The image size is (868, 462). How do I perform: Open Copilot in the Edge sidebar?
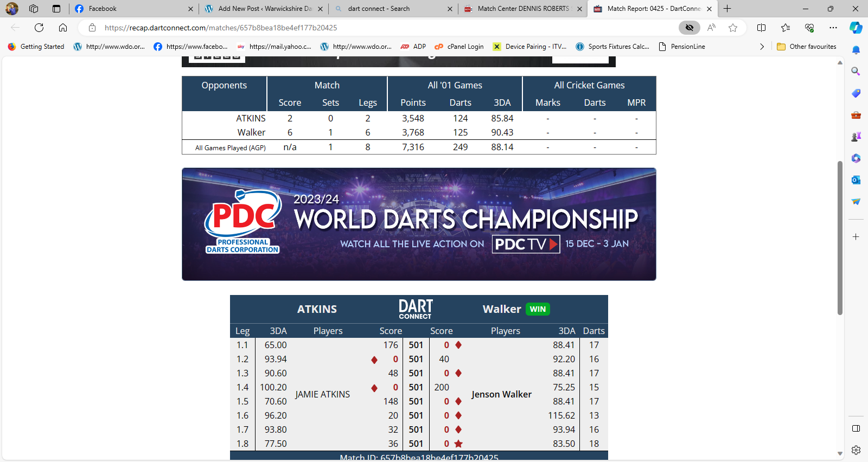[856, 28]
